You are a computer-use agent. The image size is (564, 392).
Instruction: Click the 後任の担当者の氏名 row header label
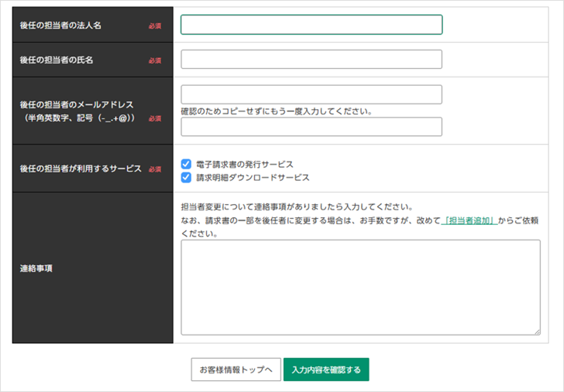[x=56, y=60]
